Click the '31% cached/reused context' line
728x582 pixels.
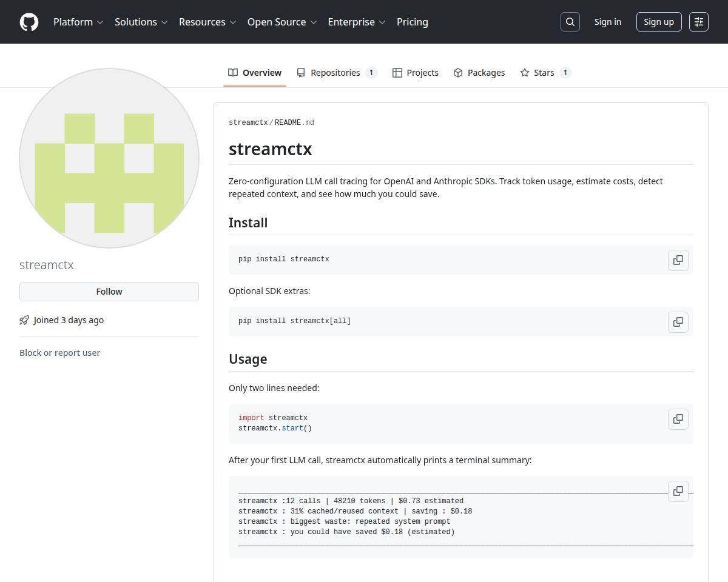[356, 511]
